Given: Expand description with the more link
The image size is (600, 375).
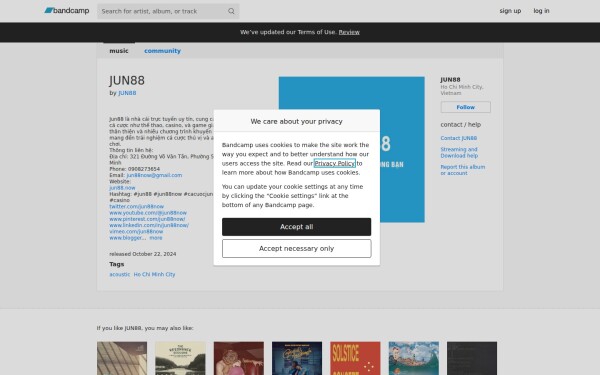Looking at the screenshot, I should [156, 238].
